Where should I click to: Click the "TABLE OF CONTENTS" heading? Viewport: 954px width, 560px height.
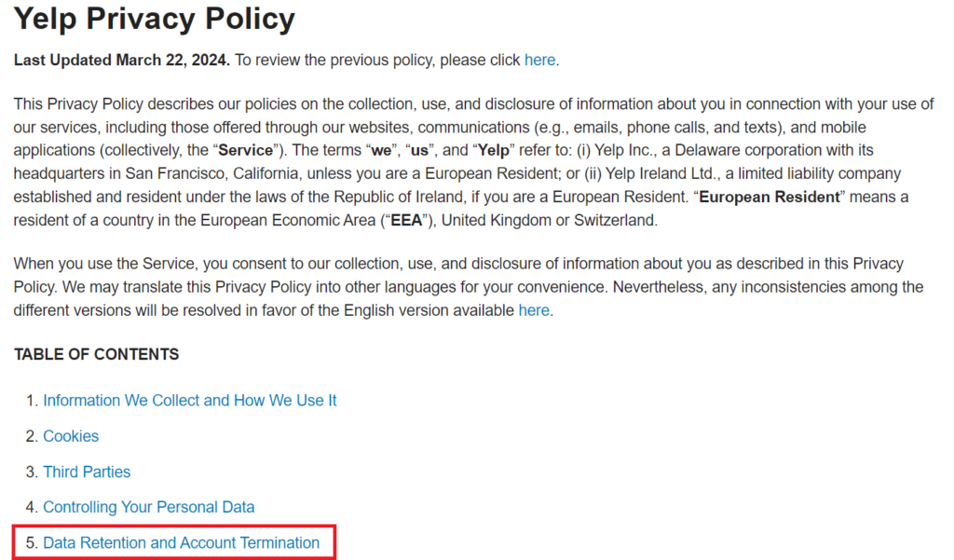tap(97, 355)
